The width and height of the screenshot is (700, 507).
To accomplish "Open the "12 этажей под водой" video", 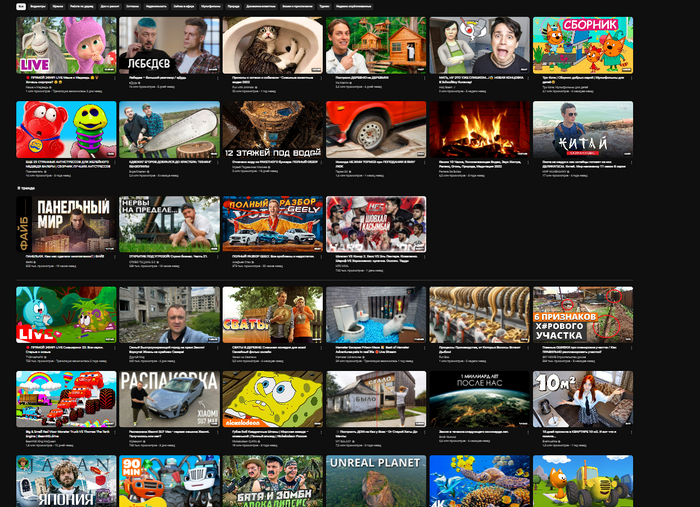I will (272, 129).
